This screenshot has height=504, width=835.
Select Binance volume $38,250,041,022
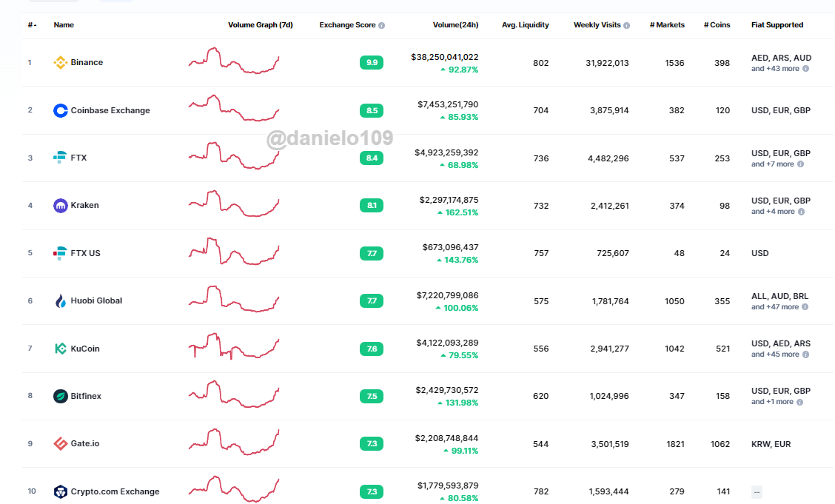coord(445,57)
